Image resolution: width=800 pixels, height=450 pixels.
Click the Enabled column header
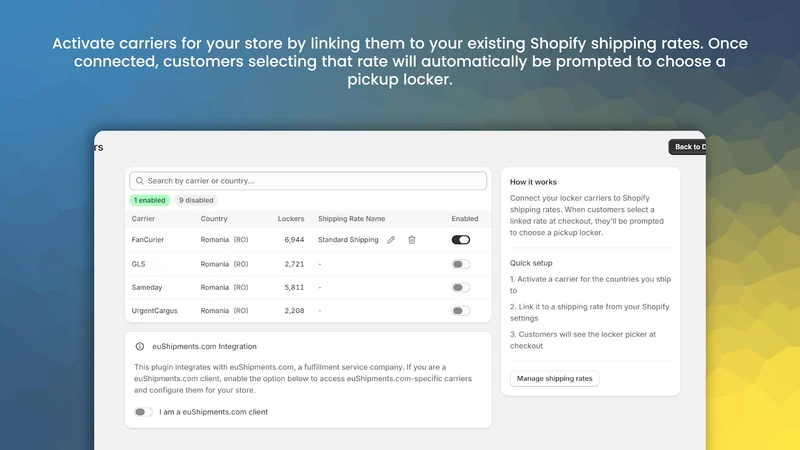click(465, 218)
